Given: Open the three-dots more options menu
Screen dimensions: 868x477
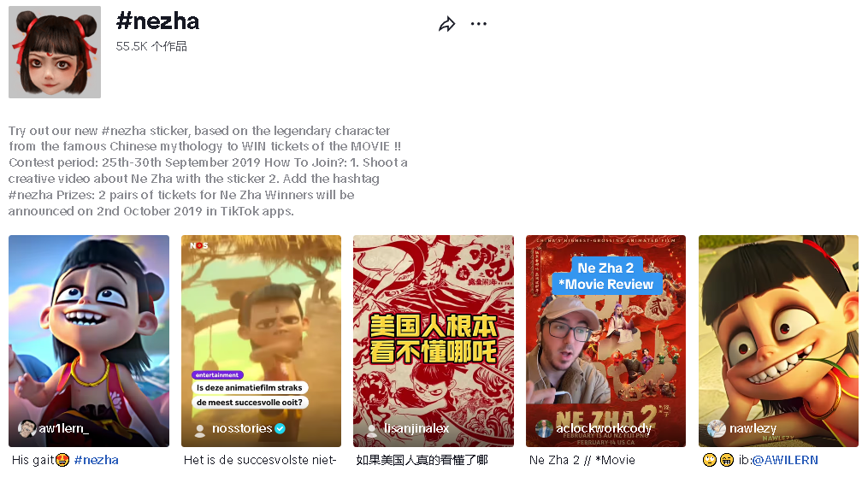Looking at the screenshot, I should (x=478, y=24).
